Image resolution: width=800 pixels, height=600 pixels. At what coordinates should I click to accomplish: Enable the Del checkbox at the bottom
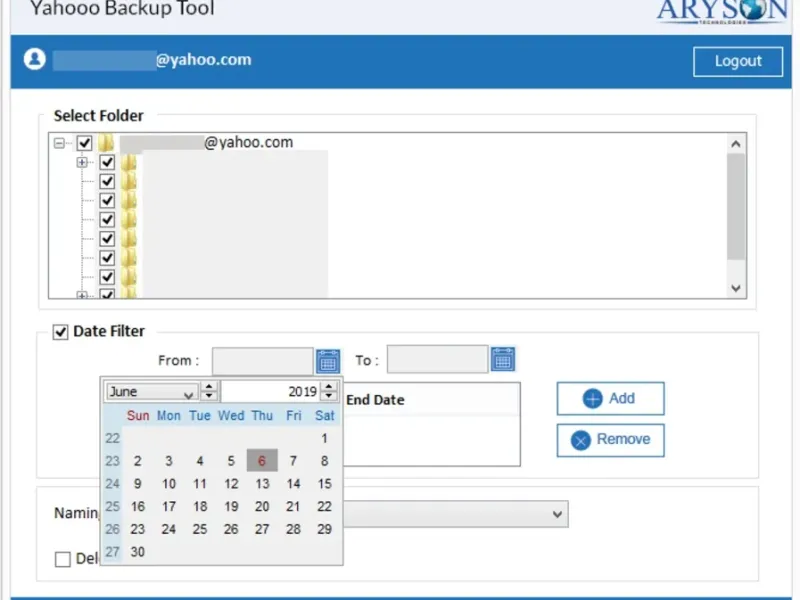[63, 559]
